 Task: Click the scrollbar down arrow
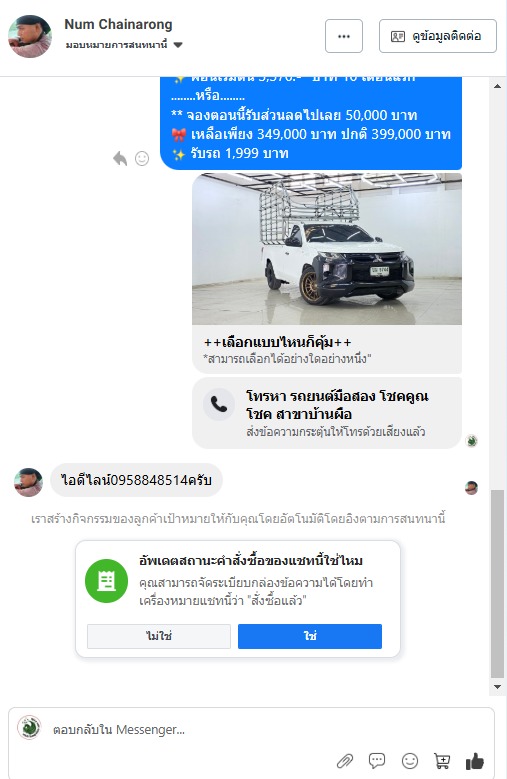tap(498, 687)
